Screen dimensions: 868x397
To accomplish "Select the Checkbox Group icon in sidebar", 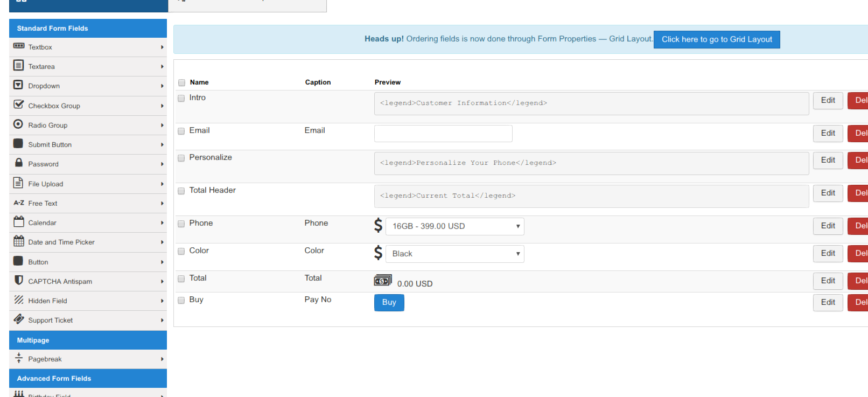I will [19, 105].
